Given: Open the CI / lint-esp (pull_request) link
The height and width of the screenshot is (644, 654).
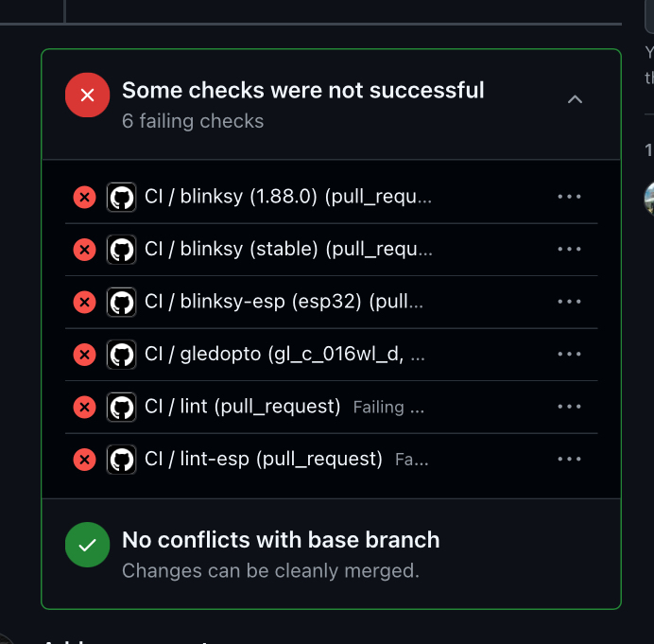Looking at the screenshot, I should [x=263, y=460].
